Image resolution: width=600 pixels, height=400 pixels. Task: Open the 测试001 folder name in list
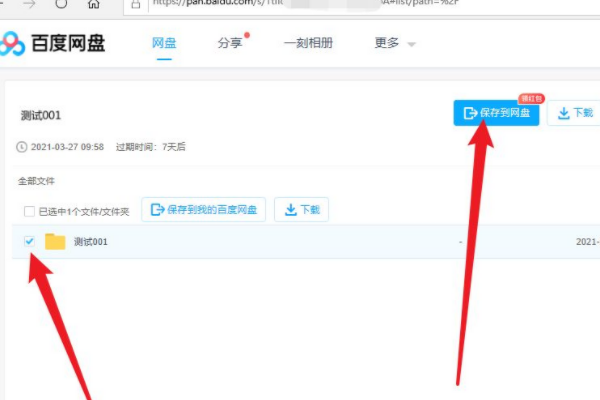coord(91,242)
